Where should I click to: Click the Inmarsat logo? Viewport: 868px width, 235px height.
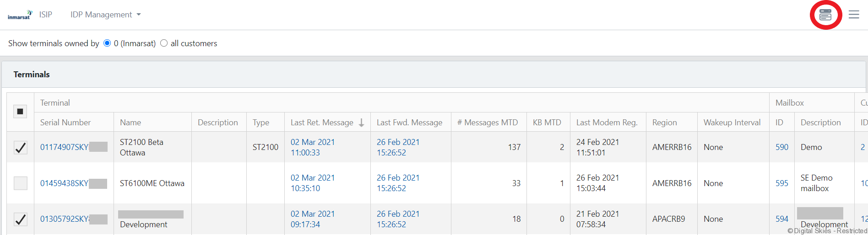pos(20,15)
